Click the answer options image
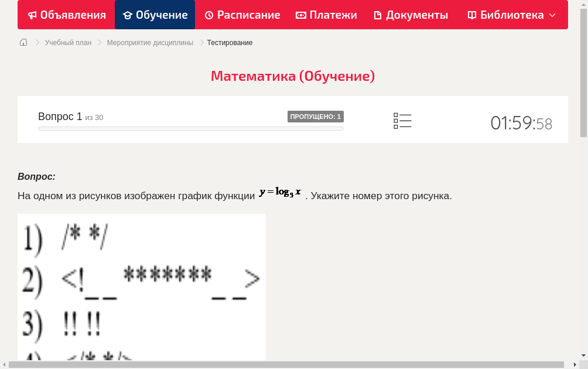Viewport: 588px width, 369px height. tap(141, 287)
